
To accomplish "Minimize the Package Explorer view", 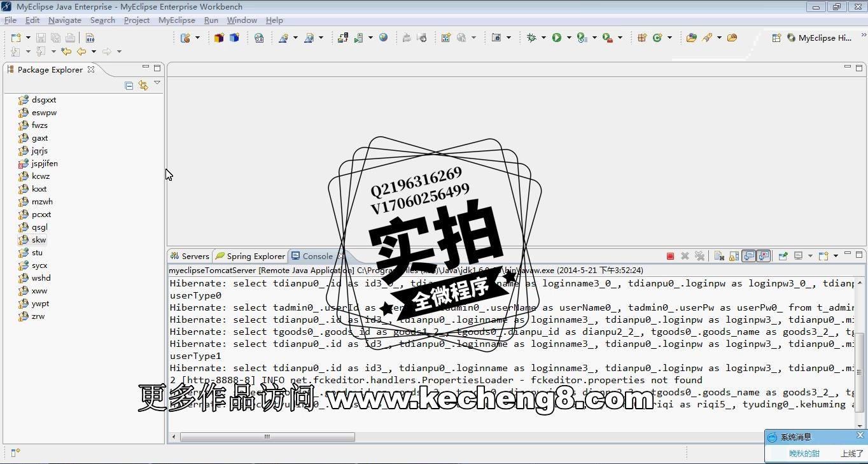I will point(146,67).
